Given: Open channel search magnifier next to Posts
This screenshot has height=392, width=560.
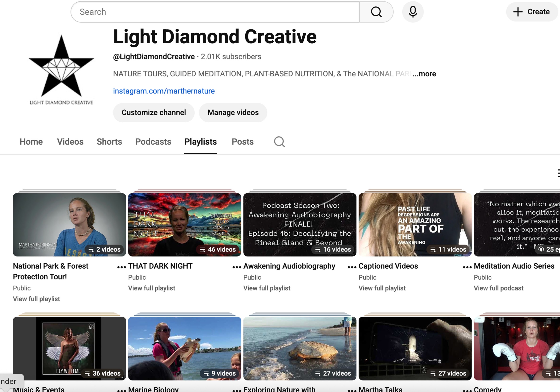Looking at the screenshot, I should click(279, 141).
